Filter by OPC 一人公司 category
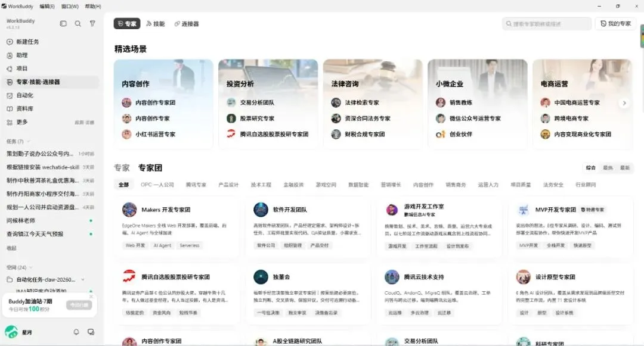 (x=157, y=185)
